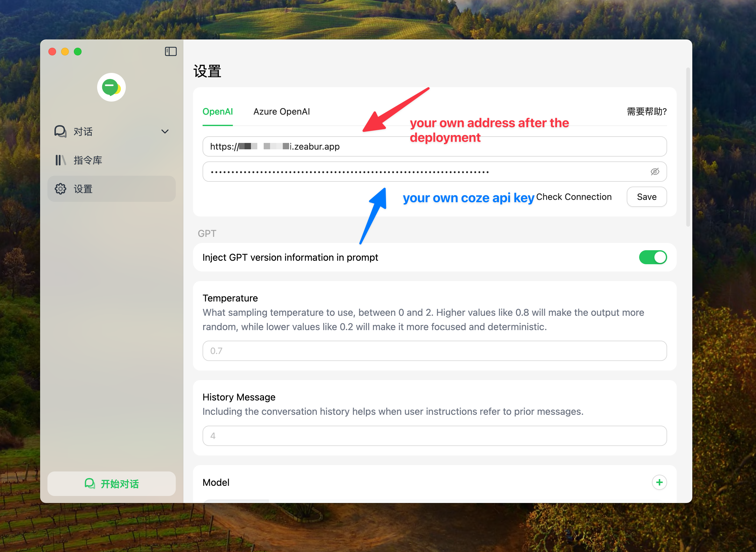Switch to the Azure OpenAI tab
The width and height of the screenshot is (756, 552).
pyautogui.click(x=282, y=112)
